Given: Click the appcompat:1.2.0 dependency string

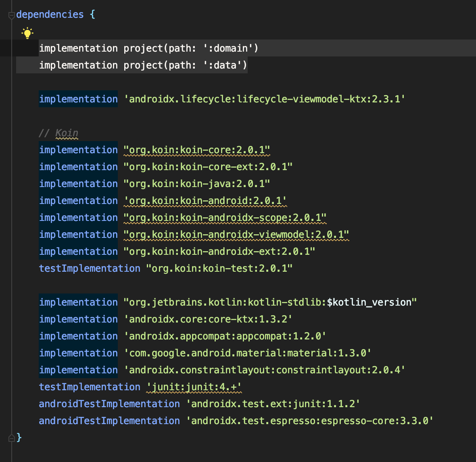Looking at the screenshot, I should (x=225, y=336).
